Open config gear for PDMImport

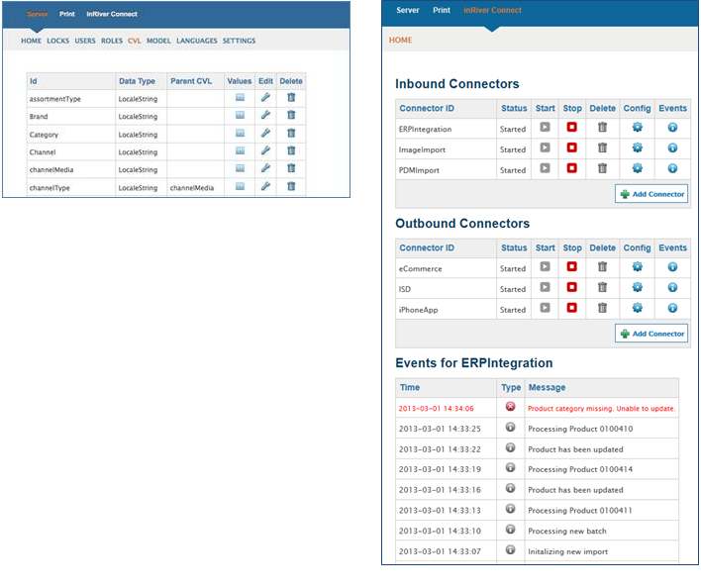point(637,168)
